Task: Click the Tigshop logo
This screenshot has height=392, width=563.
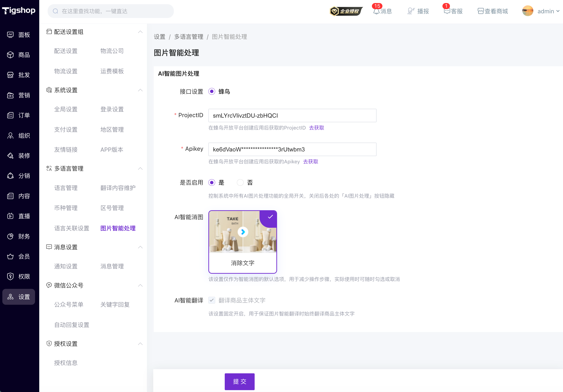Action: 19,10
